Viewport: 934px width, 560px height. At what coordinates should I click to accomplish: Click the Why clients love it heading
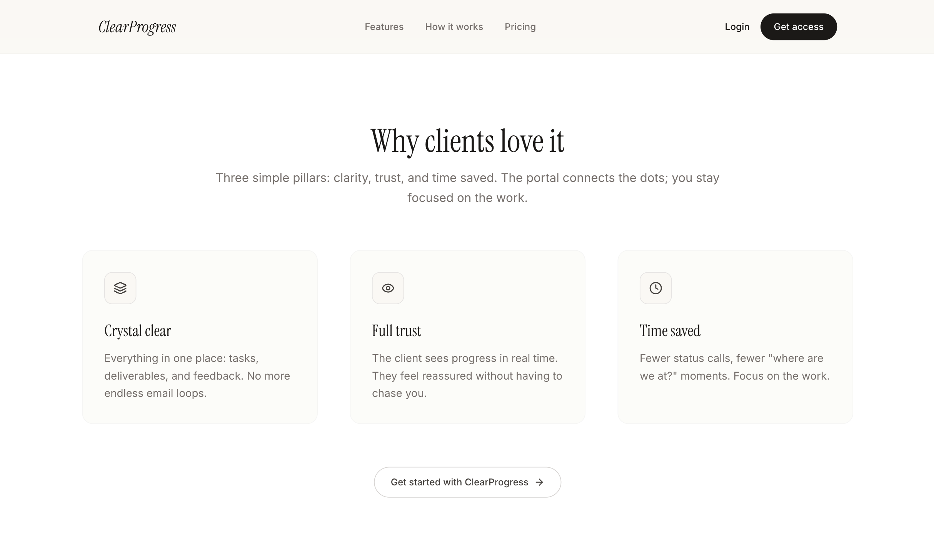[467, 140]
